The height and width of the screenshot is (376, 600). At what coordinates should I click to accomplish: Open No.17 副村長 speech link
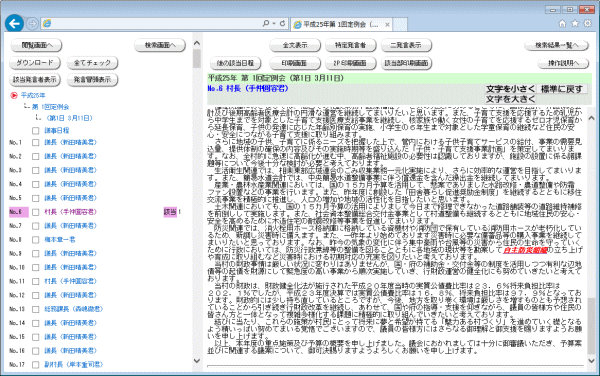pyautogui.click(x=73, y=365)
